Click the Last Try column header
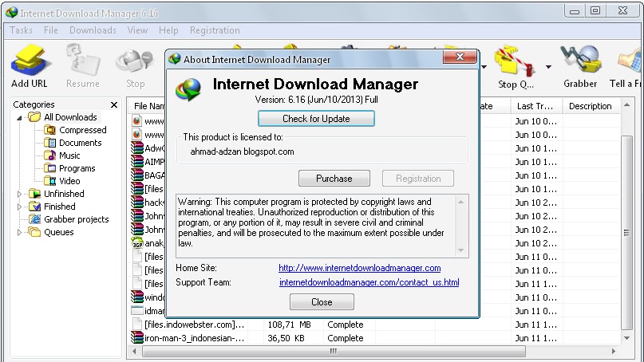The width and height of the screenshot is (644, 362). pos(536,106)
